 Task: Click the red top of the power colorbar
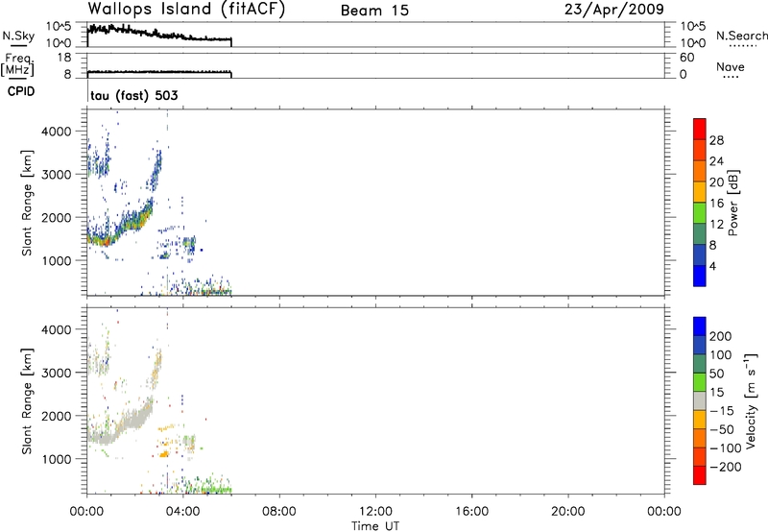click(700, 129)
